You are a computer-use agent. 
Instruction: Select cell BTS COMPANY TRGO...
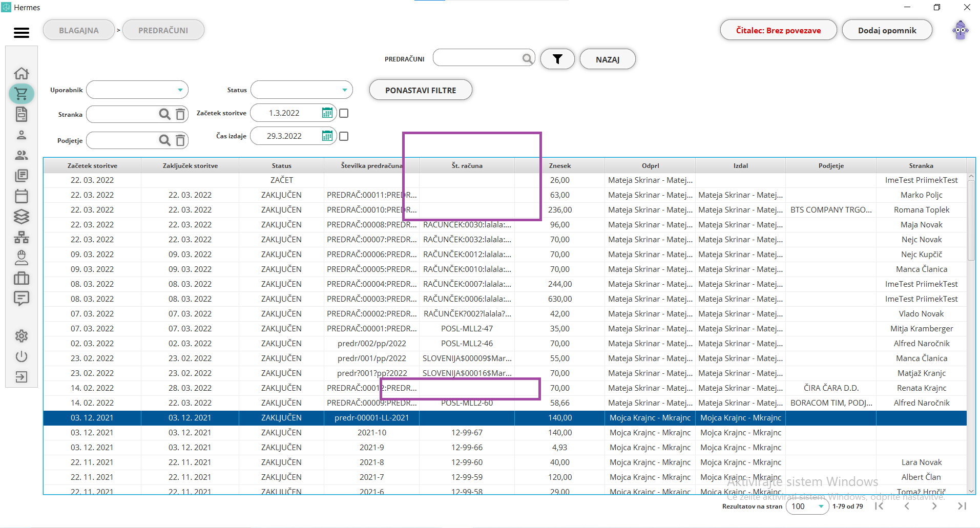[x=831, y=210]
